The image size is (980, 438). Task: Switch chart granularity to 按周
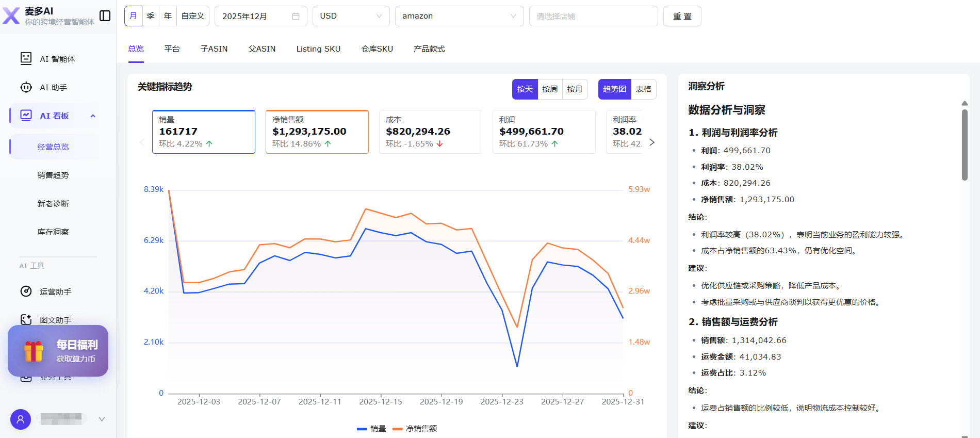tap(550, 89)
